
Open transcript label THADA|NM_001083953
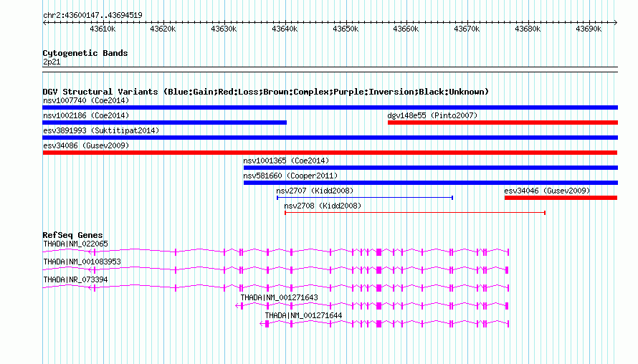point(82,262)
